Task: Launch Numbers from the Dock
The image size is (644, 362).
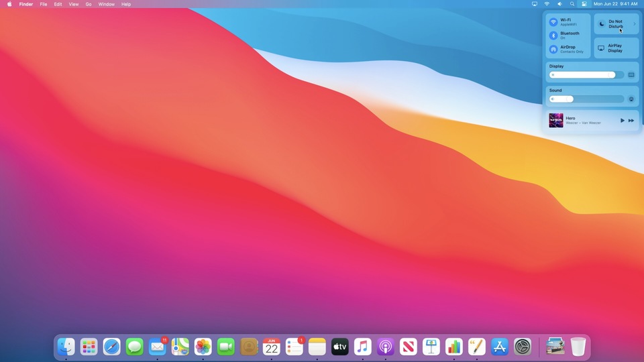Action: point(454,347)
